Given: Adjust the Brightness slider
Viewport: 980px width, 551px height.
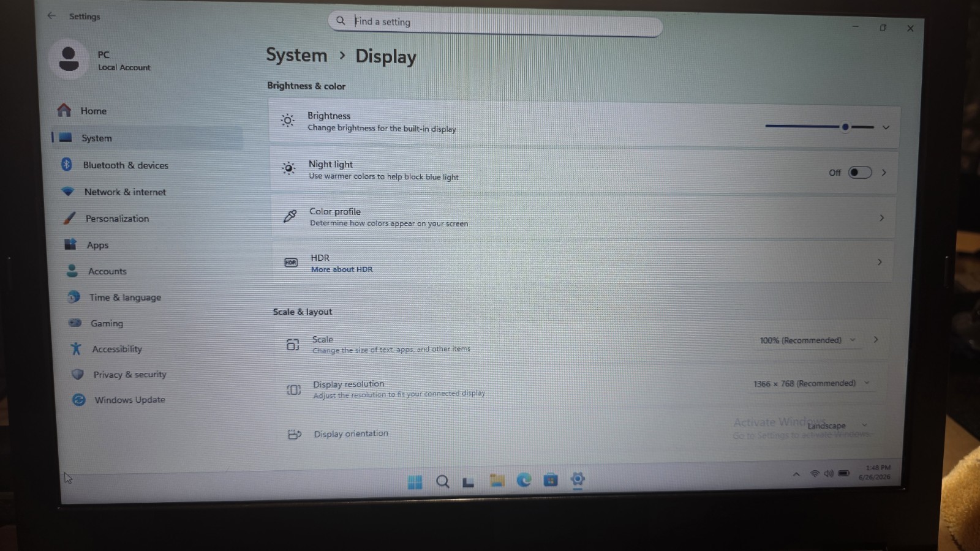Looking at the screenshot, I should [820, 127].
